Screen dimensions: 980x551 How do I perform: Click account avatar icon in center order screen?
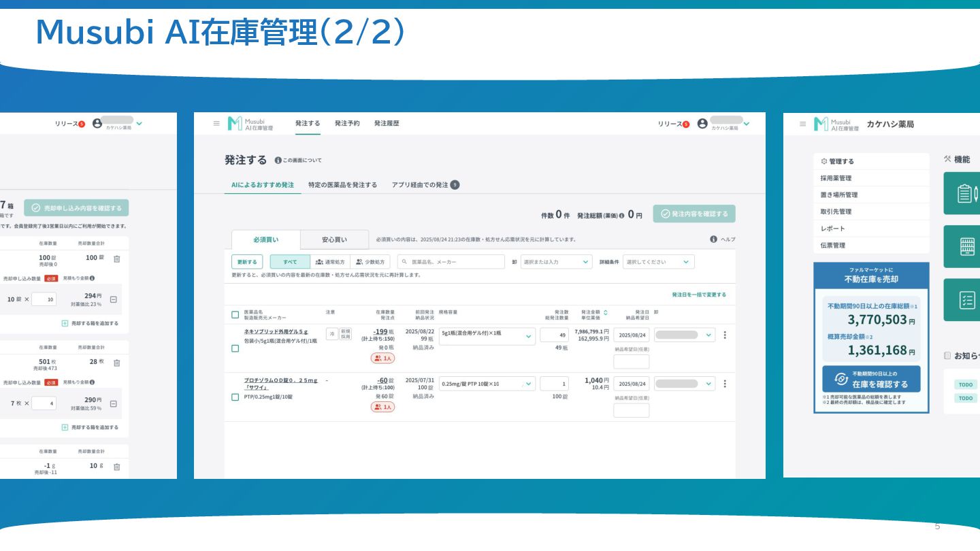coord(702,124)
